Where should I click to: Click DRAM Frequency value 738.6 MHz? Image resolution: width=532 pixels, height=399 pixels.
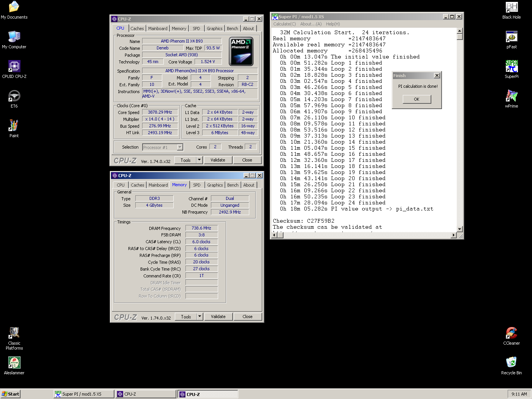tap(201, 228)
